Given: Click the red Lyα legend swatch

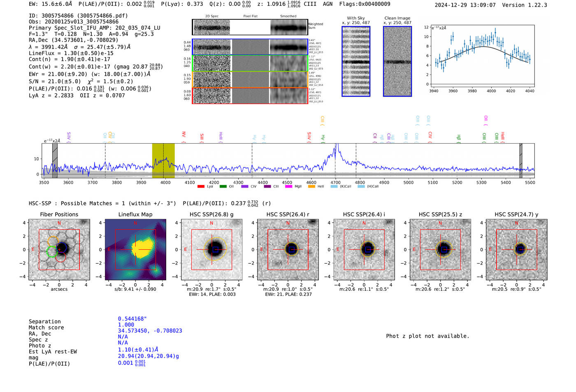Looking at the screenshot, I should 201,186.
